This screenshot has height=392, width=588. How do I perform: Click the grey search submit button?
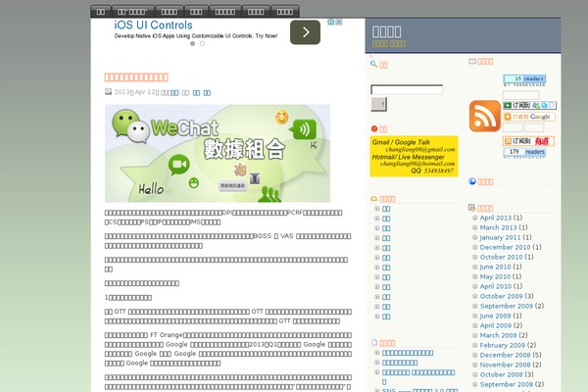pos(378,104)
